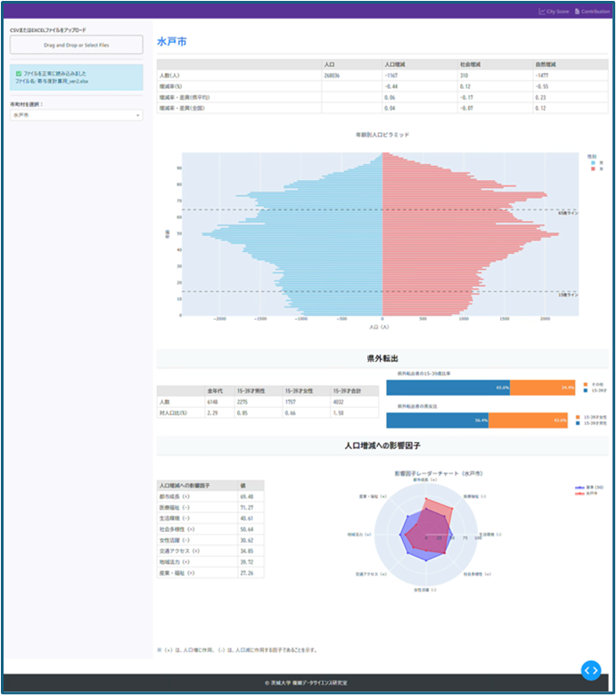Click the 人口増減 column header

[x=396, y=65]
